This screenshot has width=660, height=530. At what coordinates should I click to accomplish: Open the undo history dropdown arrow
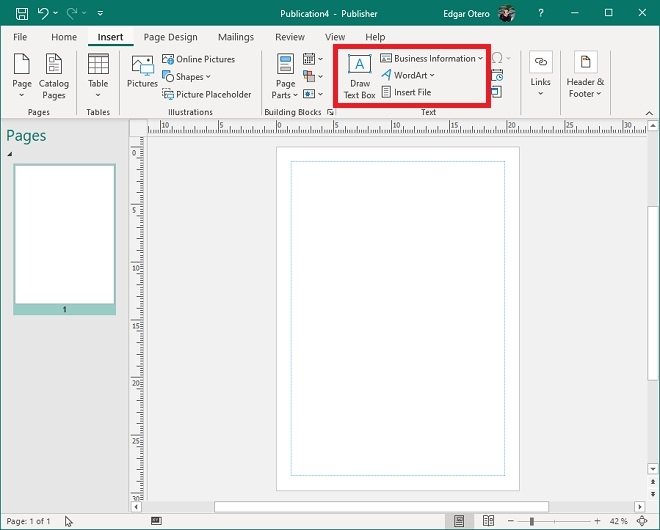(56, 13)
